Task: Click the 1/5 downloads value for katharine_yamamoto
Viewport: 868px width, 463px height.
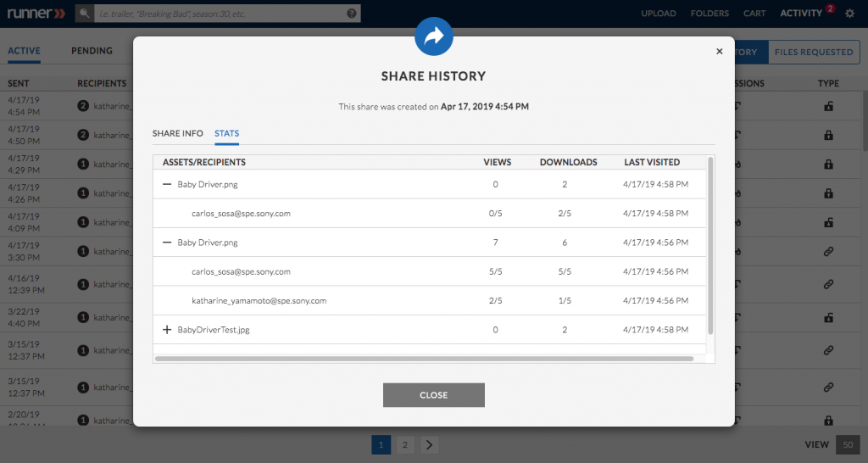Action: pos(565,301)
